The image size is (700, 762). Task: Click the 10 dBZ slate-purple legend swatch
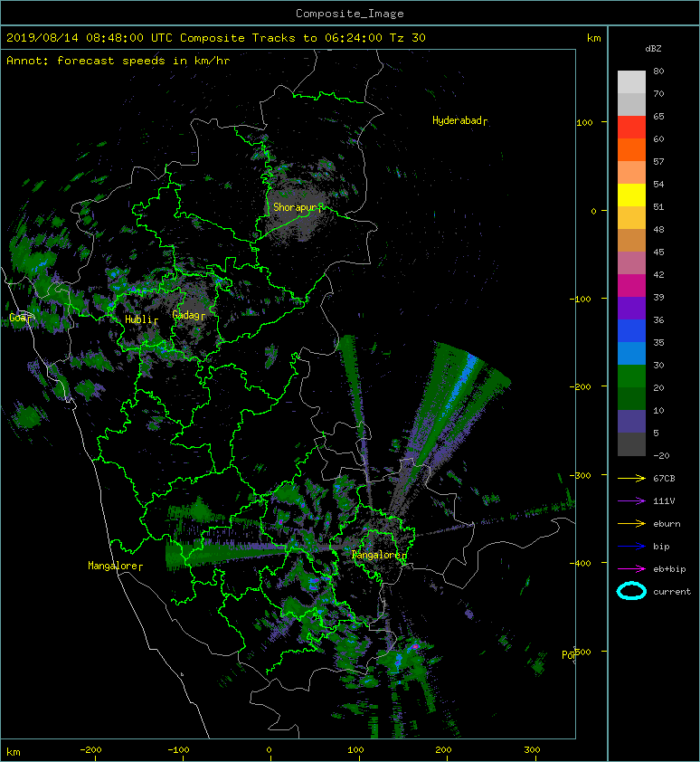point(631,422)
